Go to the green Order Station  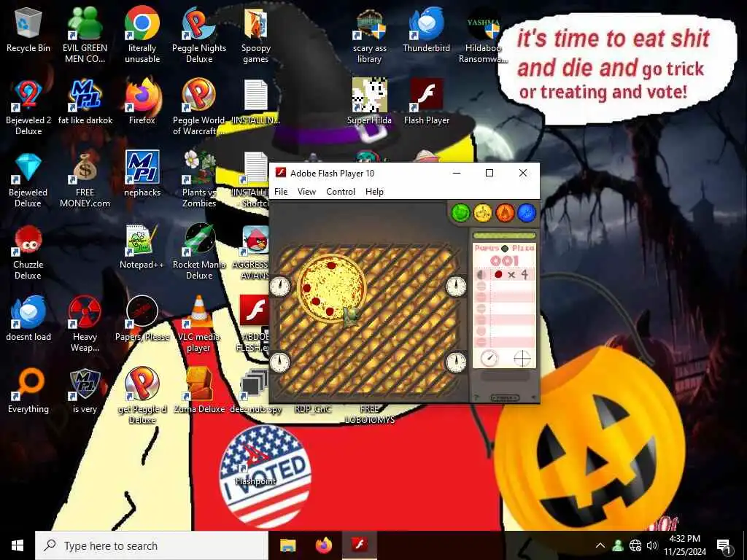click(461, 213)
